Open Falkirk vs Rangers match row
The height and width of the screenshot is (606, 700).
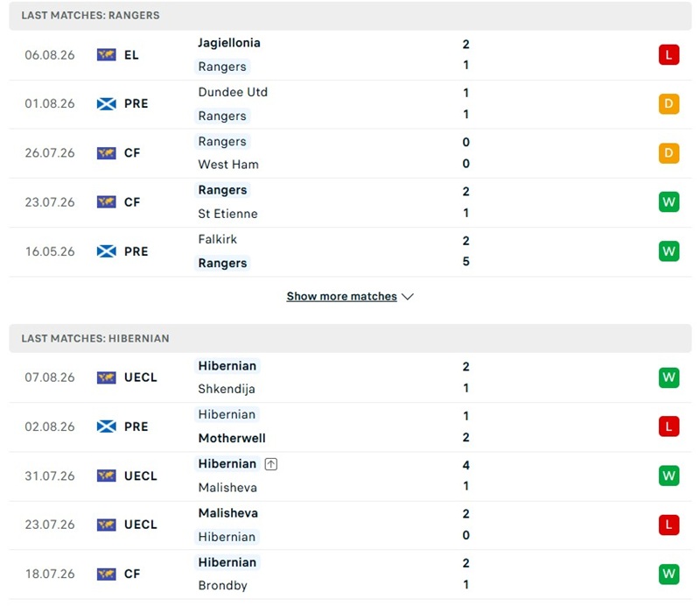pos(350,251)
